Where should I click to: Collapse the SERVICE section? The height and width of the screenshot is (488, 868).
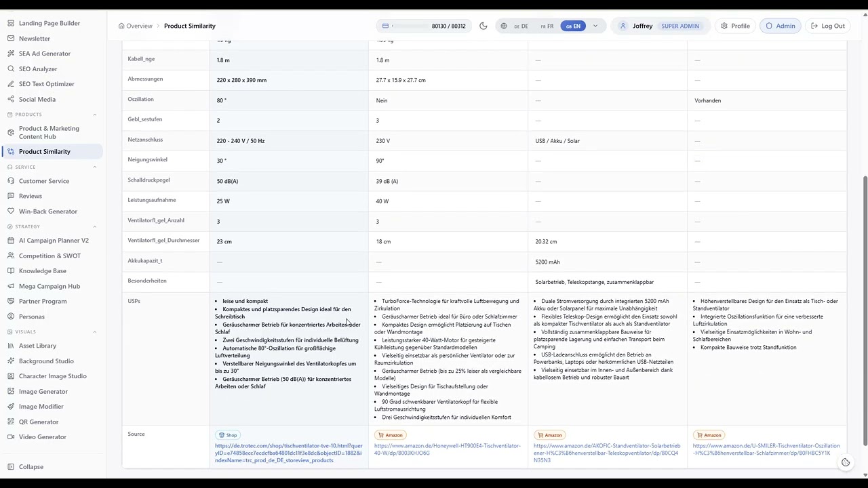pos(95,167)
